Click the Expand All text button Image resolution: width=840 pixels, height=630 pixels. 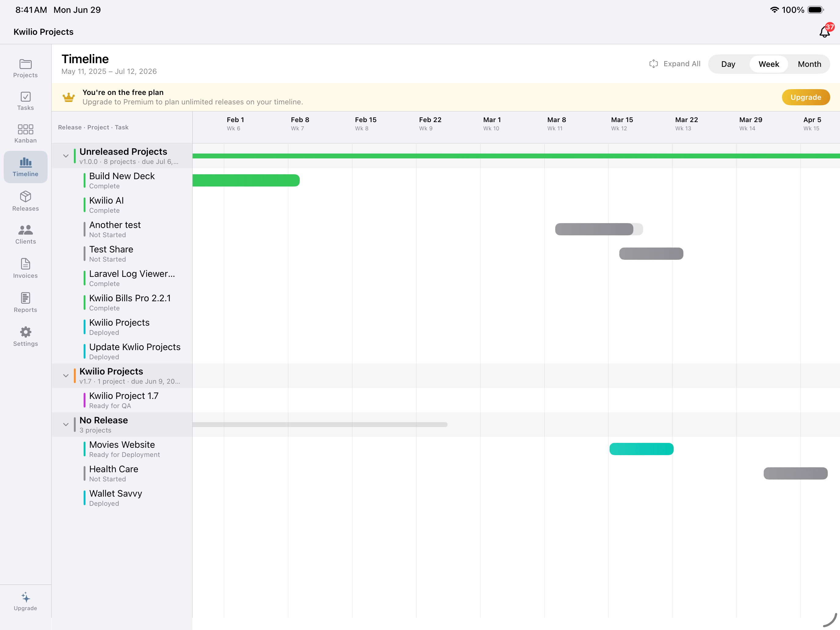[682, 64]
